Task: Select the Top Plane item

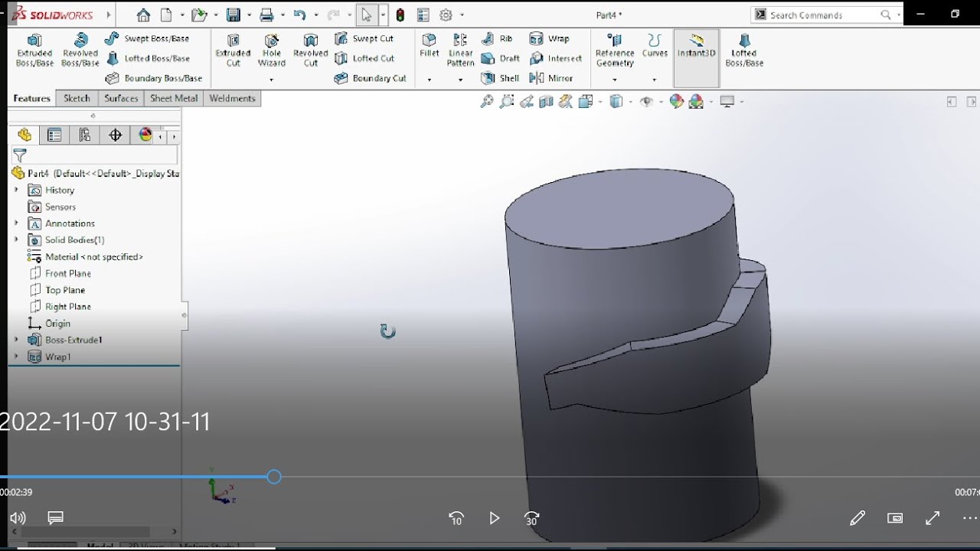Action: coord(57,290)
